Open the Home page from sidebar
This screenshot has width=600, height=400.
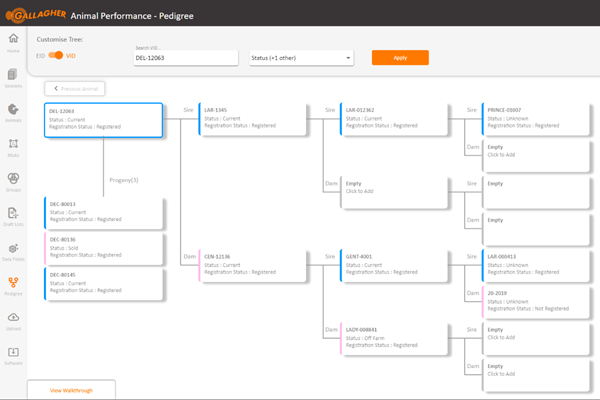[13, 42]
